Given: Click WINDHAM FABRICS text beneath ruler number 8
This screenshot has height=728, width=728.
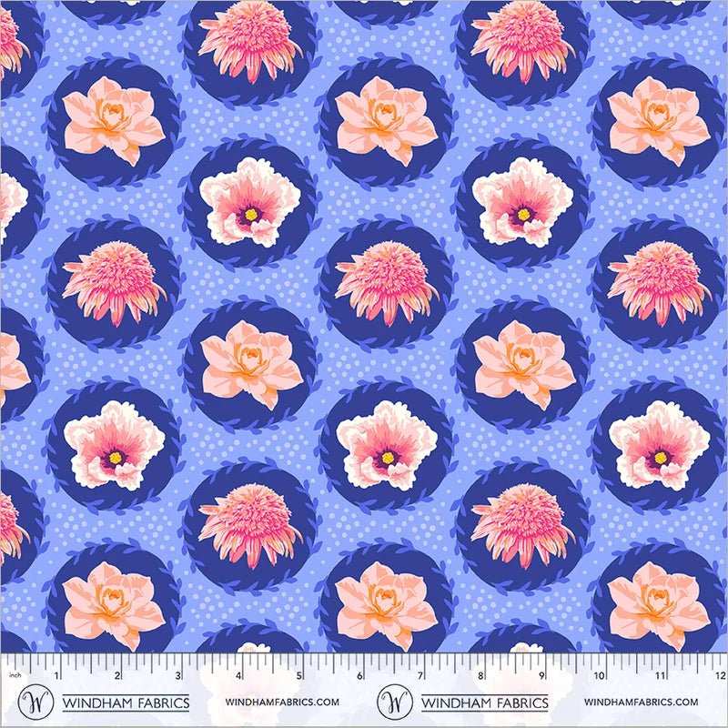Looking at the screenshot, I should [x=485, y=703].
